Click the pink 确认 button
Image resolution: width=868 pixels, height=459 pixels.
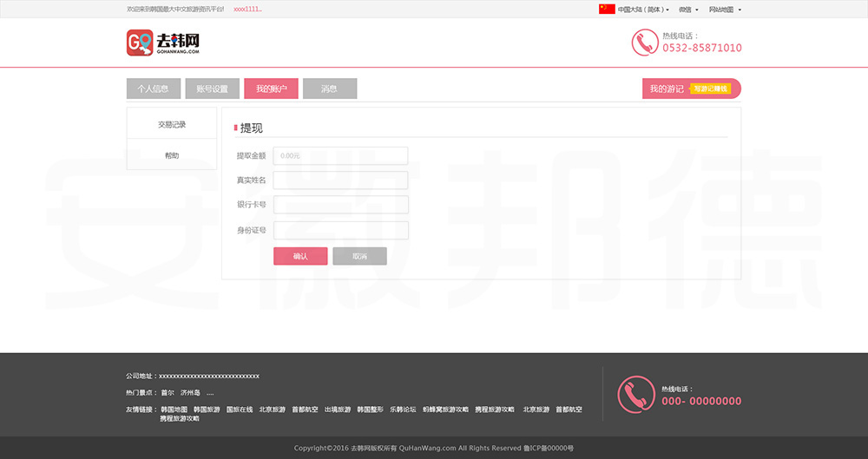click(300, 256)
